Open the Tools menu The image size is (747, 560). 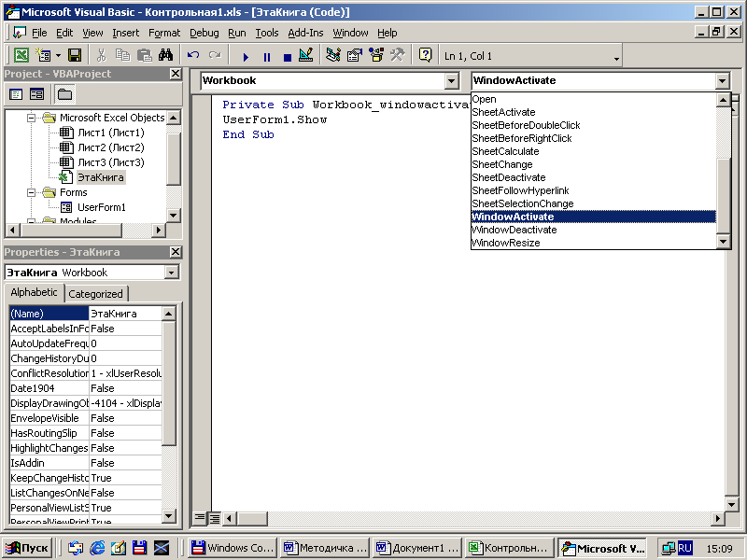click(x=267, y=33)
